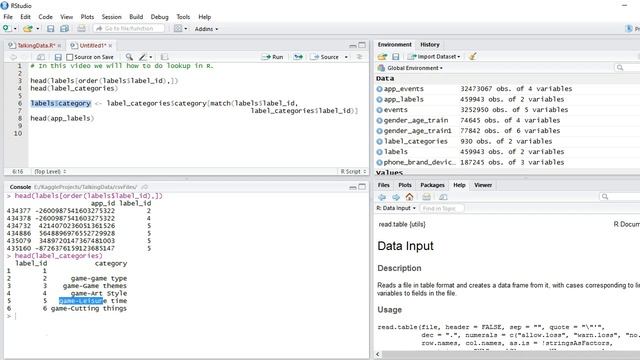The image size is (640, 360).
Task: Switch to the Viewer tab
Action: tap(483, 185)
